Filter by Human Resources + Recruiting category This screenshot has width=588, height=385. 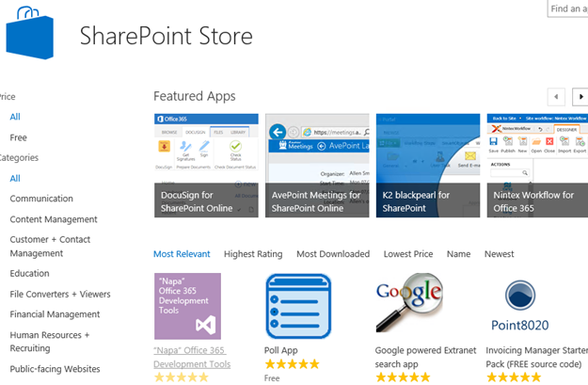tap(50, 342)
